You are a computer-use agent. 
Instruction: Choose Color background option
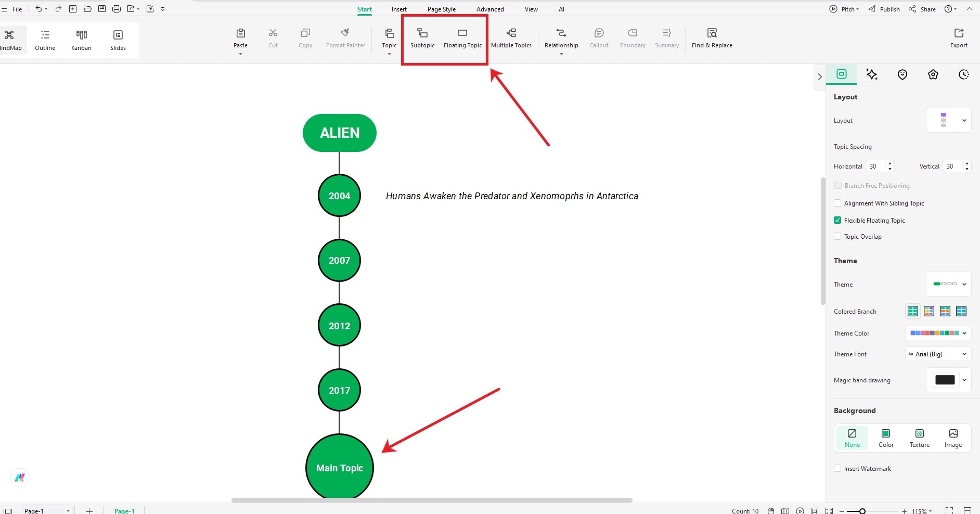(x=886, y=438)
